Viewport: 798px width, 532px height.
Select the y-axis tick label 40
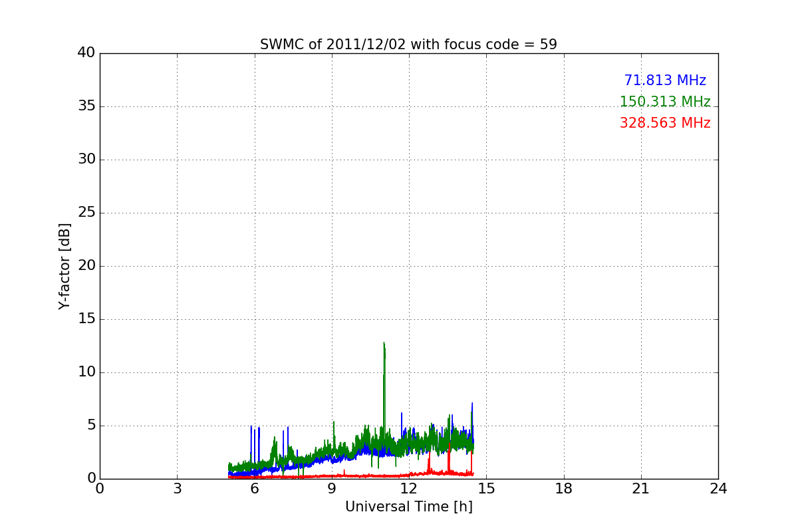(x=86, y=53)
